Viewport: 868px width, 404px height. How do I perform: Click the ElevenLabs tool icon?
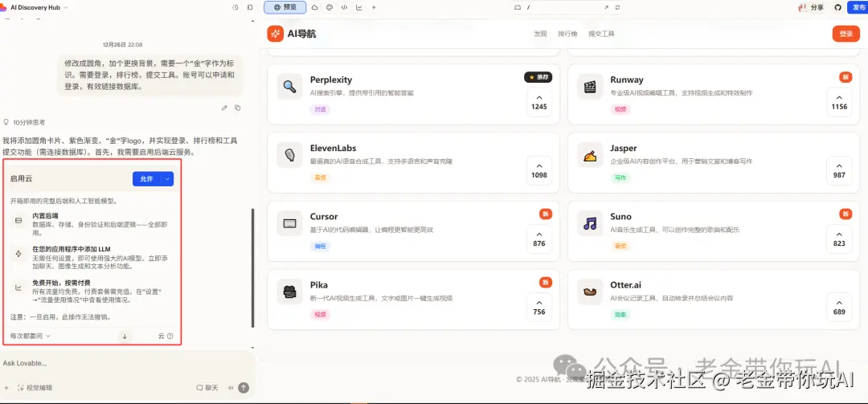click(289, 155)
